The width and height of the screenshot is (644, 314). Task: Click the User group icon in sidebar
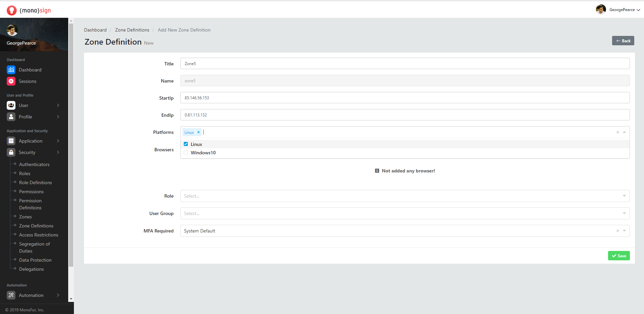tap(11, 105)
